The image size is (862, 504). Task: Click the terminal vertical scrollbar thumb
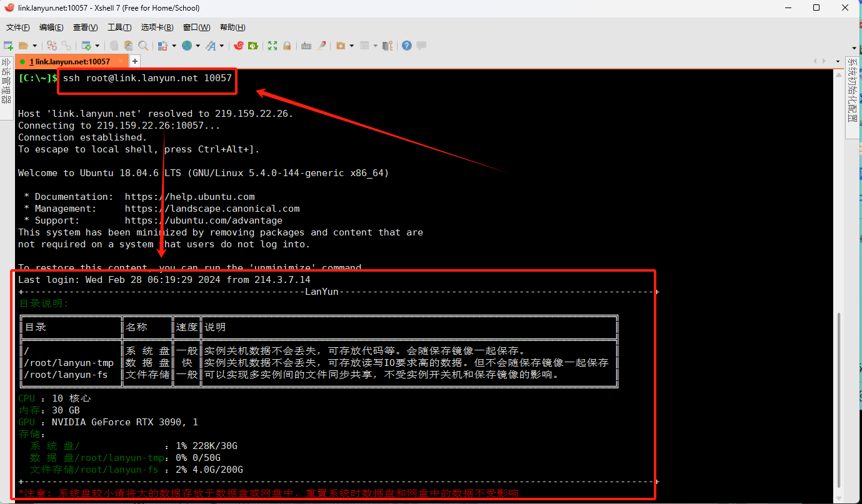point(839,400)
